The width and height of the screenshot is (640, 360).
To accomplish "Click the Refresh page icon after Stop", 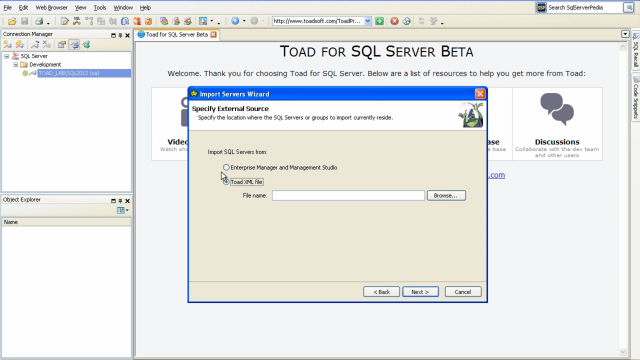I will 407,21.
